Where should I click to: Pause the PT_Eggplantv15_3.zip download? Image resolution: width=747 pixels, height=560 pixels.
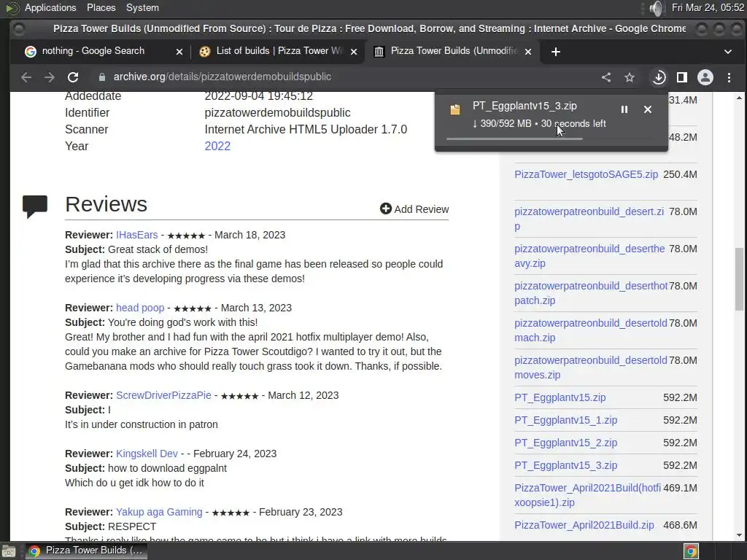624,109
